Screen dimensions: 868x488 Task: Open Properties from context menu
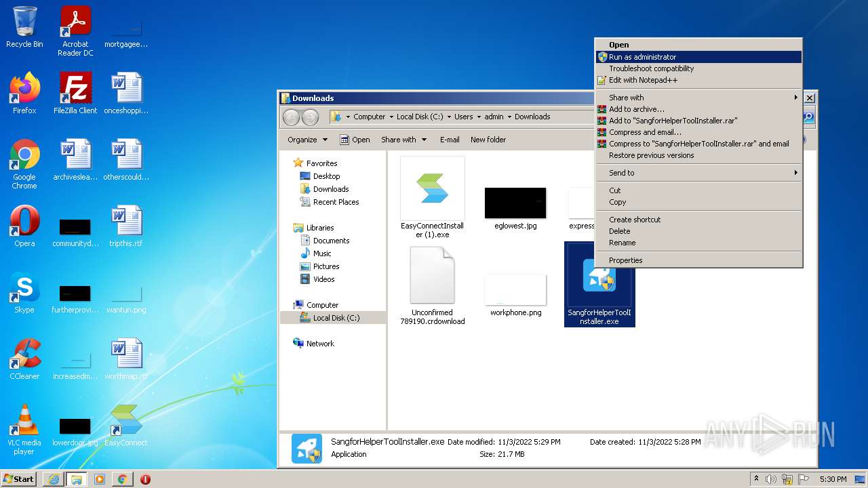point(698,260)
